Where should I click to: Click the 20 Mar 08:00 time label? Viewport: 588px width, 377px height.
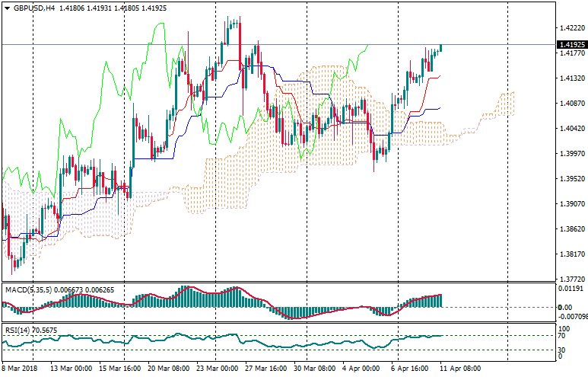point(169,368)
